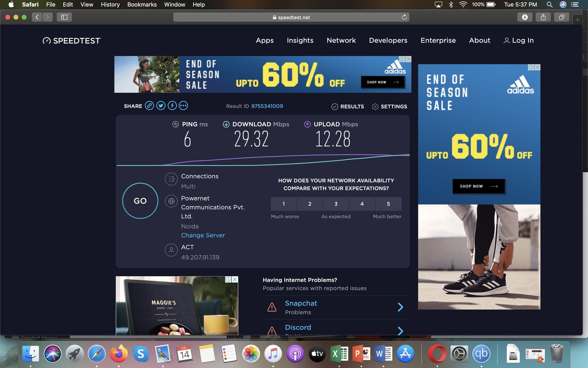This screenshot has height=368, width=588.
Task: Click the Discord row chevron arrow
Action: click(x=400, y=331)
